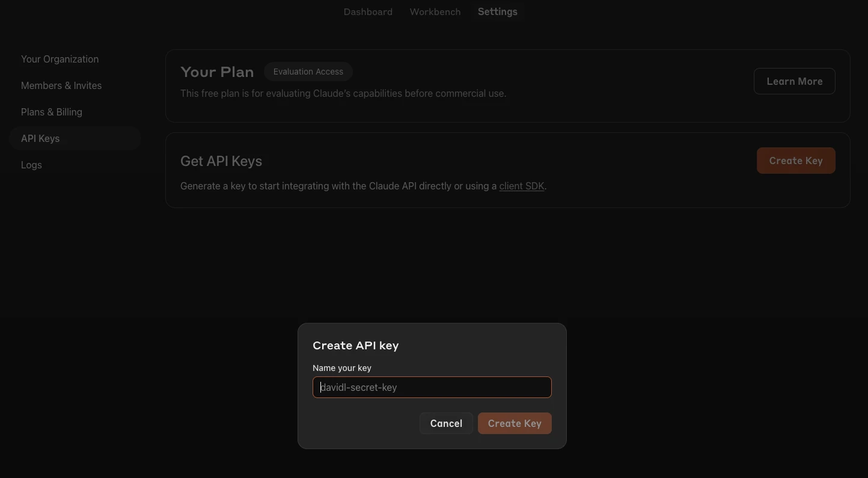Viewport: 868px width, 478px height.
Task: Click the Name your key label
Action: [x=342, y=368]
